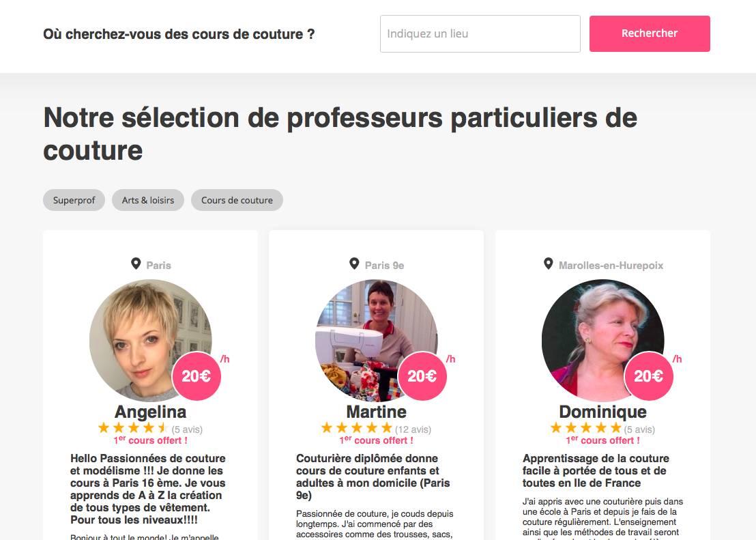The image size is (756, 540).
Task: Focus the 'Indiquez un lieu' location field
Action: pyautogui.click(x=480, y=33)
